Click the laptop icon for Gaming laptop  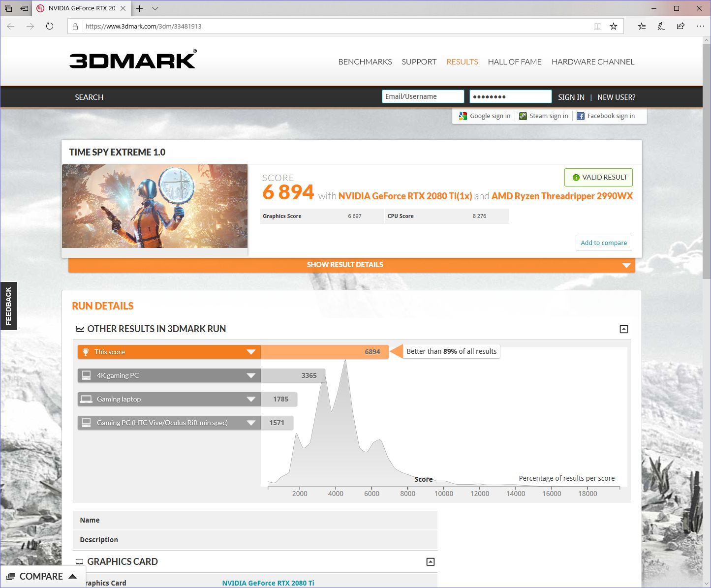[86, 399]
